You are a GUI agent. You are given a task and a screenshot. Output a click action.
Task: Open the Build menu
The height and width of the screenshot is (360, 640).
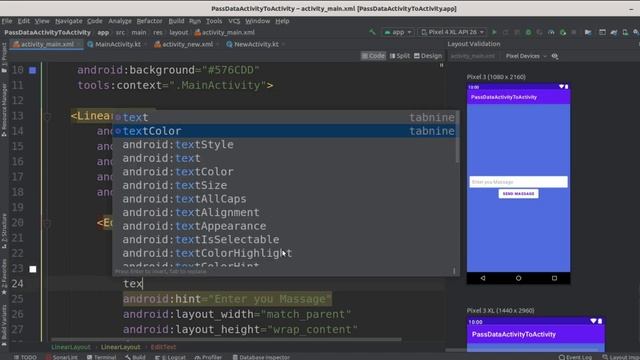click(176, 21)
